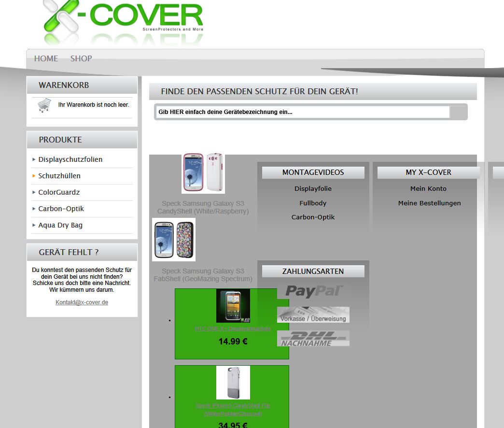Open Speck Galaxy S3 CandyShell link
Screen dimensions: 504x428
[203, 207]
